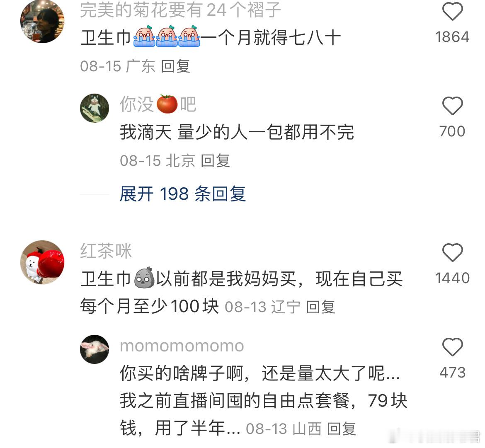Open the cat avatar of 你没吧
This screenshot has height=448, width=485.
tap(95, 108)
